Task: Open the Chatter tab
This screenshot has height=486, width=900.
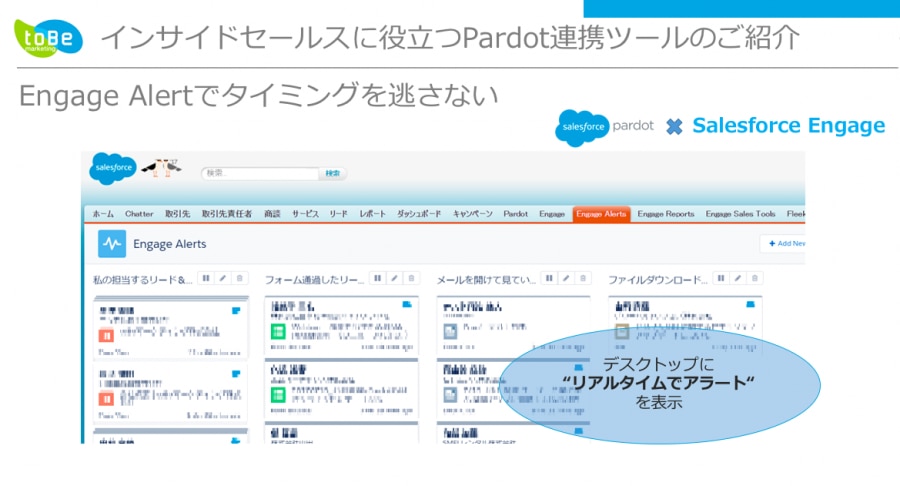Action: tap(139, 214)
